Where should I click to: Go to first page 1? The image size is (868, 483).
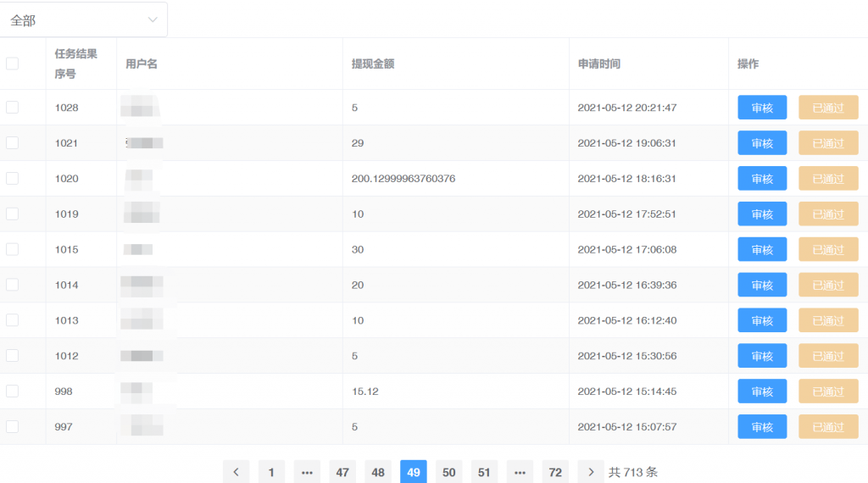pyautogui.click(x=271, y=472)
